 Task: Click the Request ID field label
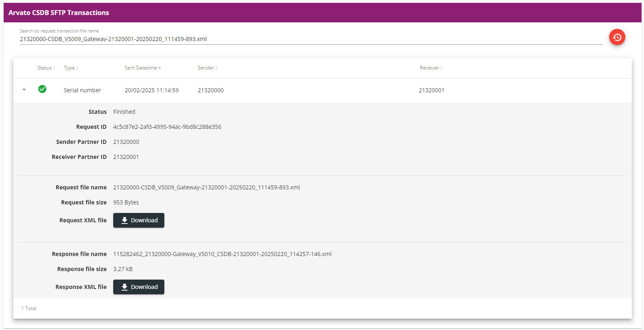click(91, 127)
